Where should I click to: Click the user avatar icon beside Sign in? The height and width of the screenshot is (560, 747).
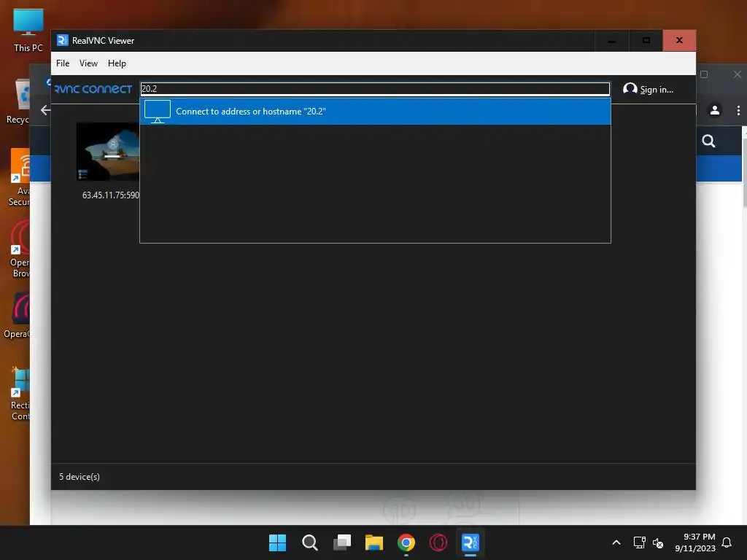(x=630, y=89)
